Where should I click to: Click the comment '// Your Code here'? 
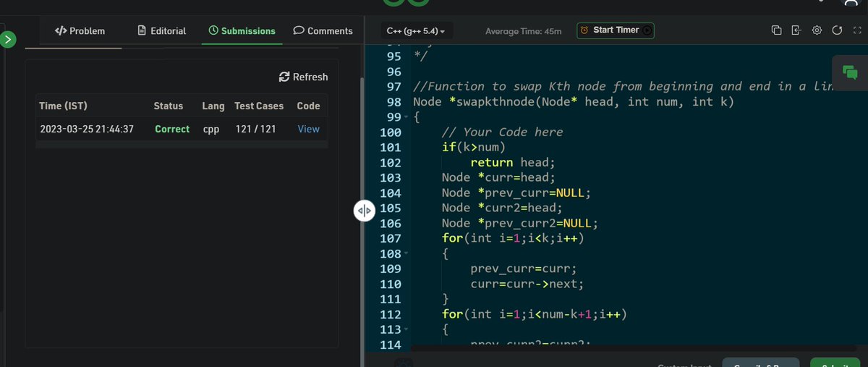(x=502, y=132)
